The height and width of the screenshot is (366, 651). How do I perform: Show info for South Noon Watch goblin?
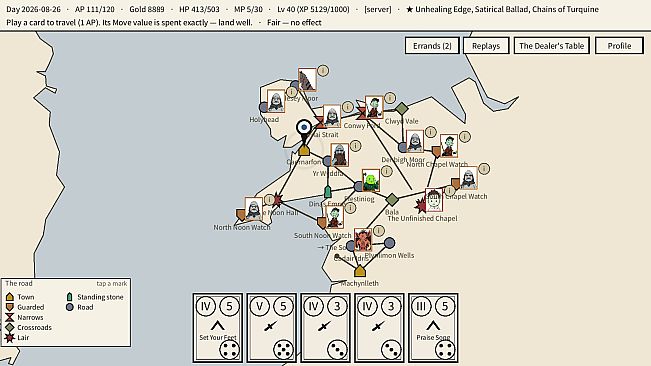point(350,208)
